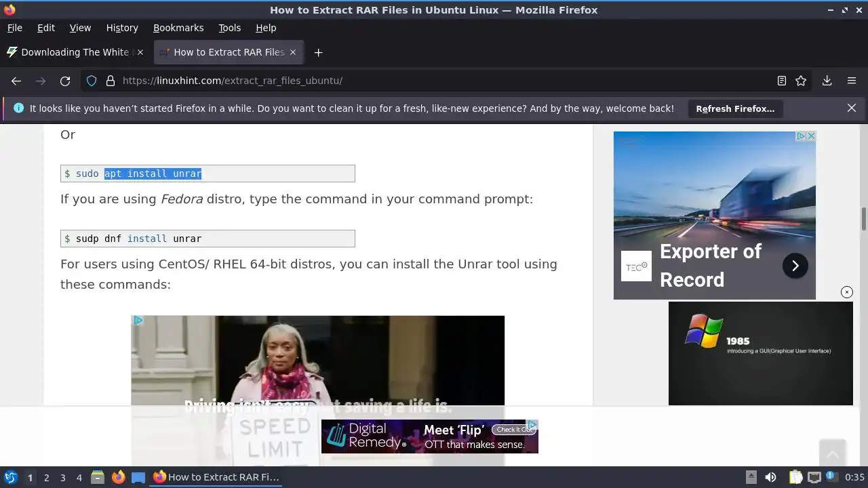Launch file manager from taskbar
Screen dimensions: 868x488
pos(98,477)
